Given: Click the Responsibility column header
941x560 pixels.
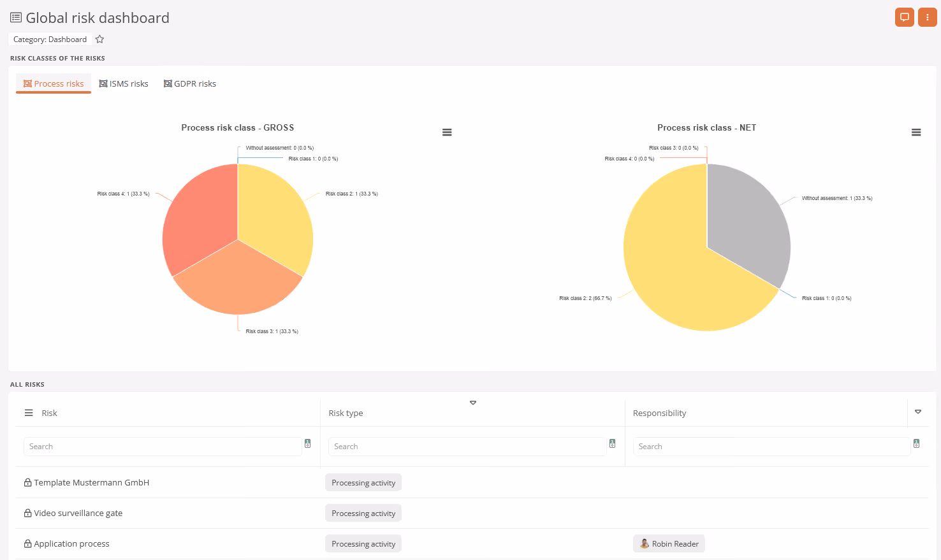Looking at the screenshot, I should (659, 413).
